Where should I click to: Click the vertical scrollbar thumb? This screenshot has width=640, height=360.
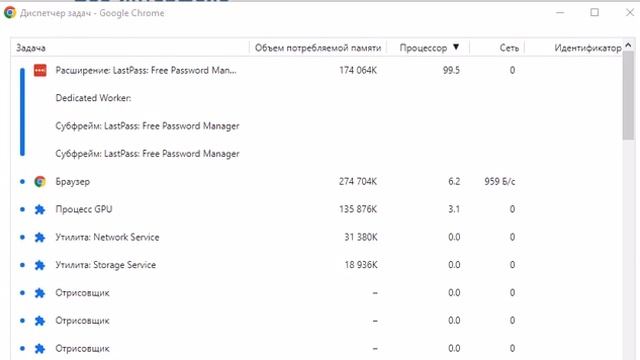pyautogui.click(x=629, y=96)
